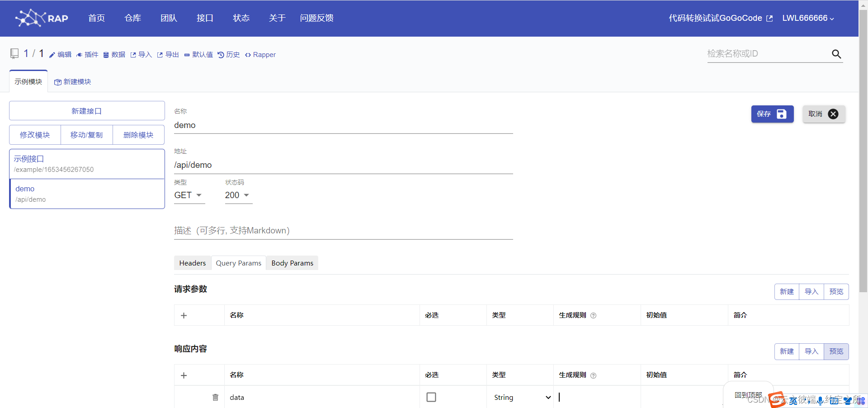868x408 pixels.
Task: Click 移动/复制 button
Action: pos(86,135)
